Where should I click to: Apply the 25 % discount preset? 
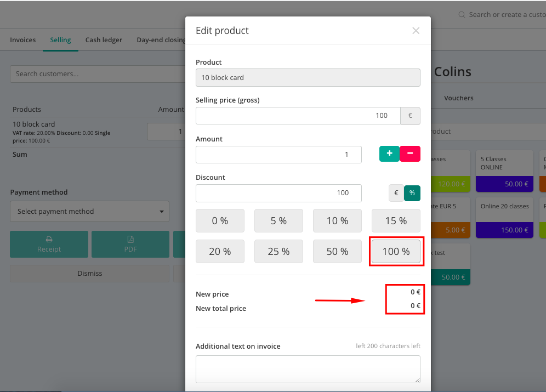tap(278, 251)
